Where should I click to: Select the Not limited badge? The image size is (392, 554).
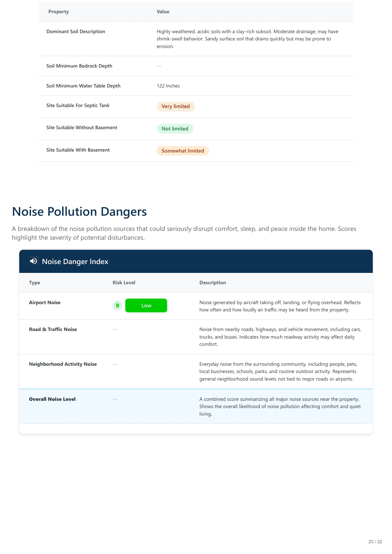[175, 129]
